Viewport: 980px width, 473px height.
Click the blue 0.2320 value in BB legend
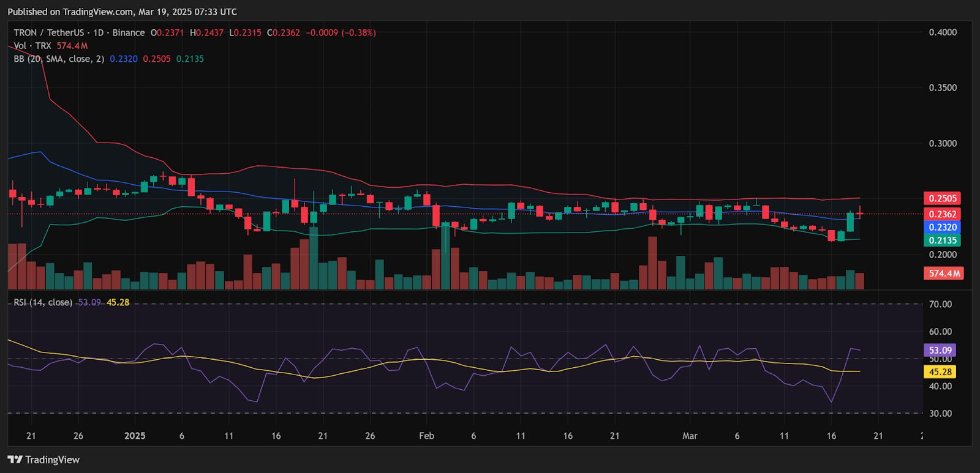[x=124, y=59]
